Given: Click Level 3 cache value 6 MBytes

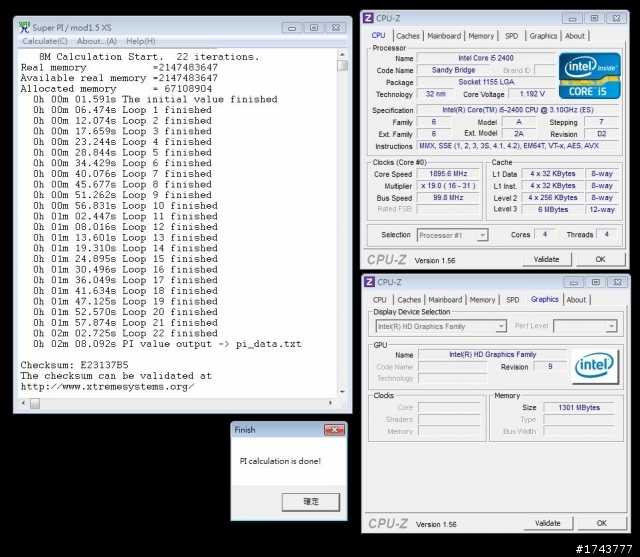Looking at the screenshot, I should click(553, 209).
